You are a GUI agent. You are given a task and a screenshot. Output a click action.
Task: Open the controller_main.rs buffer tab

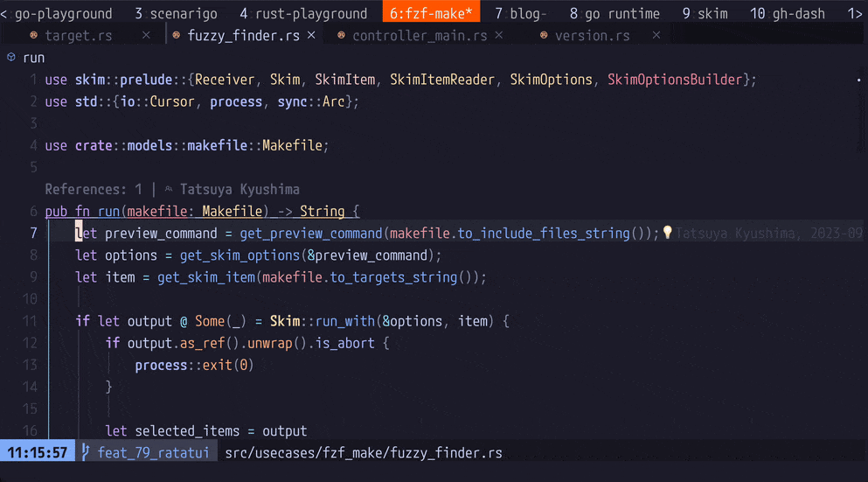420,36
